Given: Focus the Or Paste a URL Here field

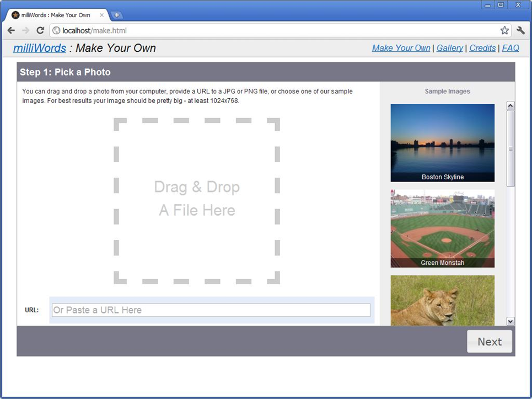Looking at the screenshot, I should [x=211, y=310].
